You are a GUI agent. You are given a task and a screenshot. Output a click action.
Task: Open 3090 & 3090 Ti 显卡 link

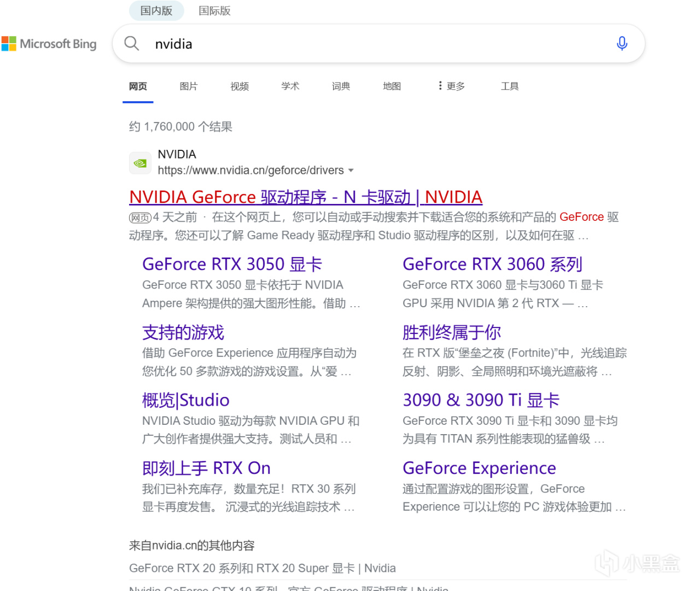[x=481, y=400]
